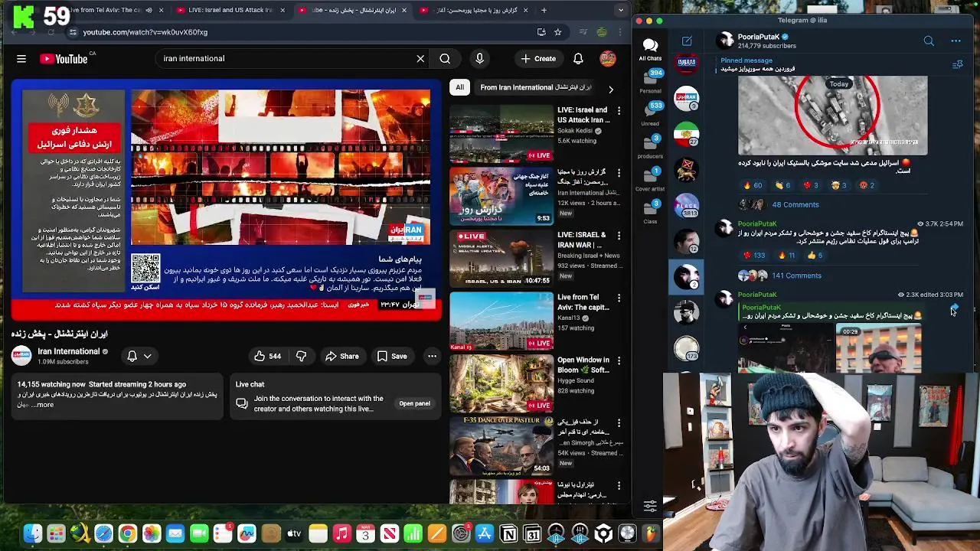Play the 'Live from Tel Aviv' thumbnail
The image size is (980, 551).
click(501, 320)
